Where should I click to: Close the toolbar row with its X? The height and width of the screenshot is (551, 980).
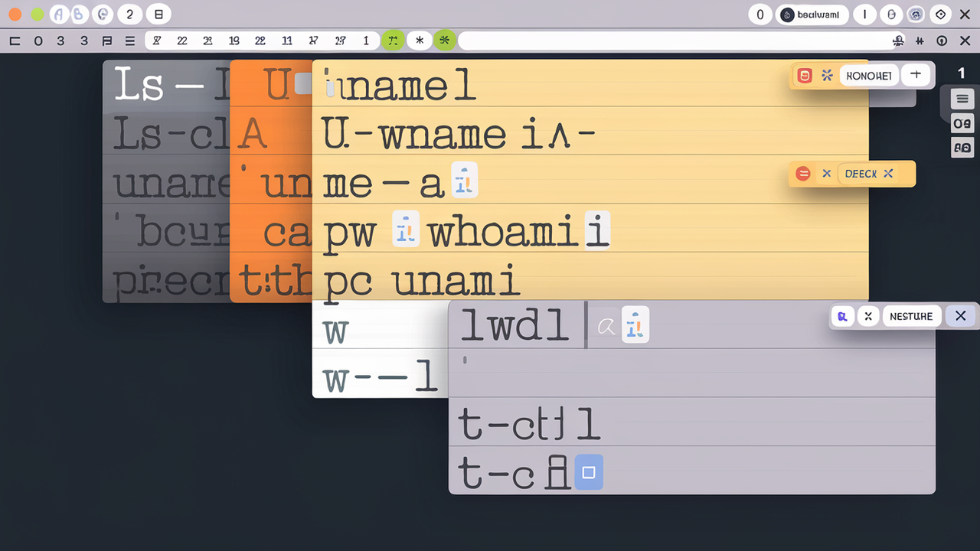point(965,41)
